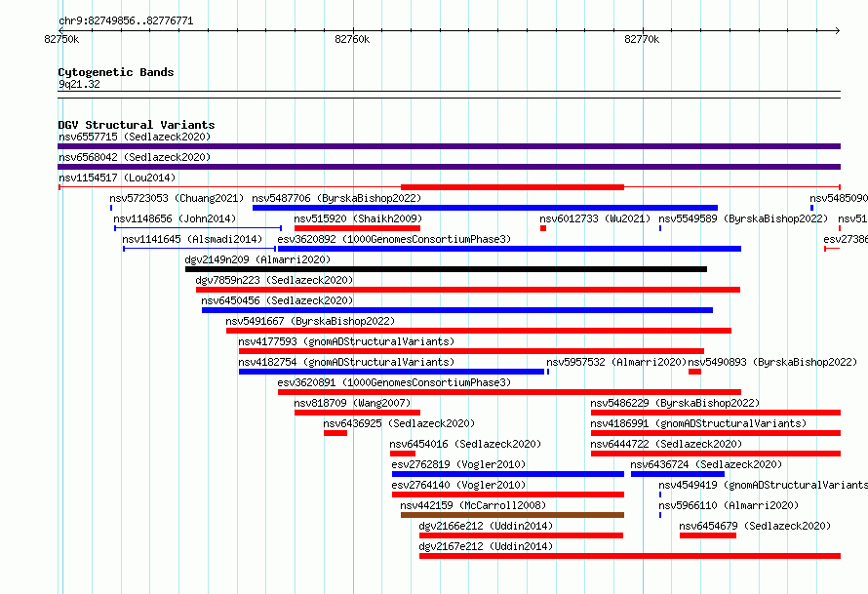Click nsv4549419 variant label
The width and height of the screenshot is (868, 594).
point(764,485)
